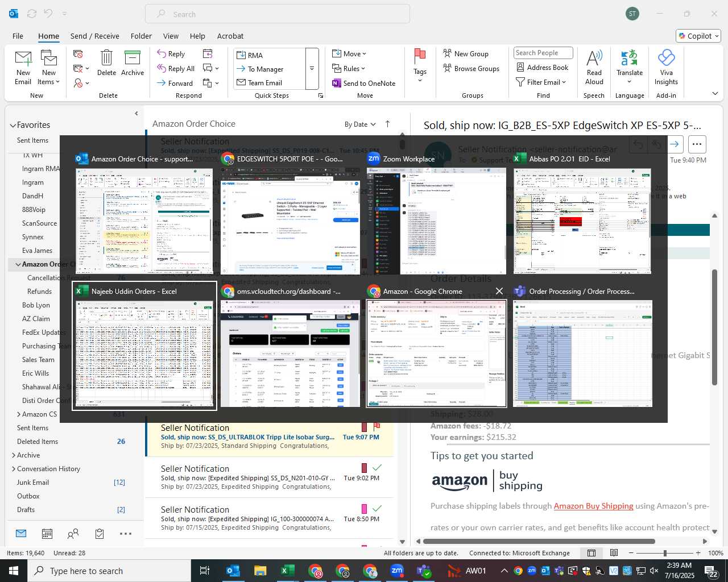Toggle the flag on SS_DS_ULTRABLOK message

click(x=377, y=426)
